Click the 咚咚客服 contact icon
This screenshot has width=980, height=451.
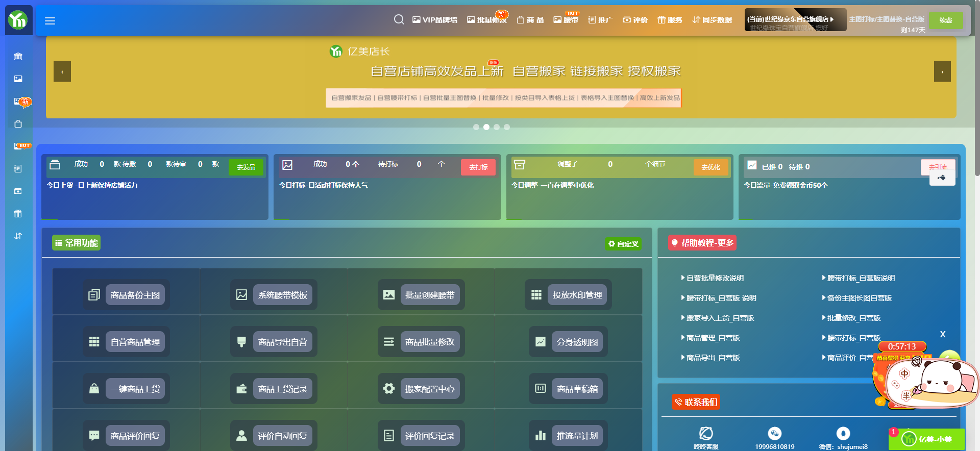pos(706,434)
